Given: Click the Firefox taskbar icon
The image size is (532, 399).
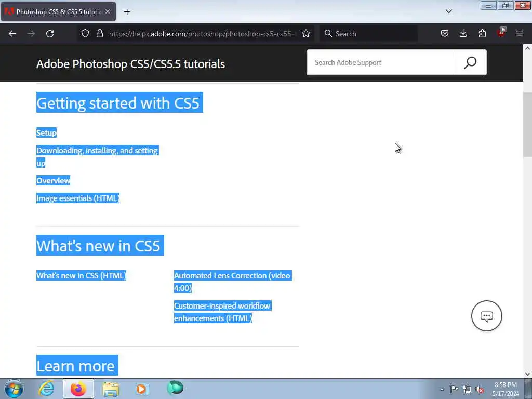Looking at the screenshot, I should pos(78,389).
